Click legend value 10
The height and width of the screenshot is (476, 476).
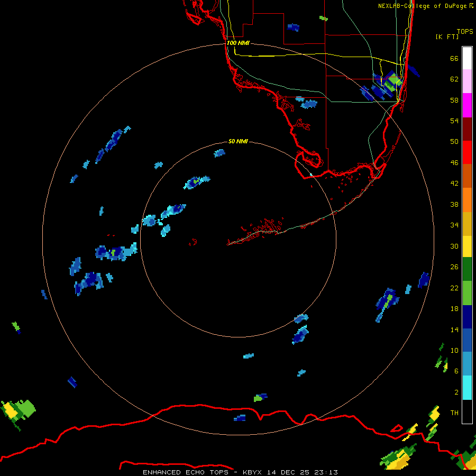pos(454,350)
